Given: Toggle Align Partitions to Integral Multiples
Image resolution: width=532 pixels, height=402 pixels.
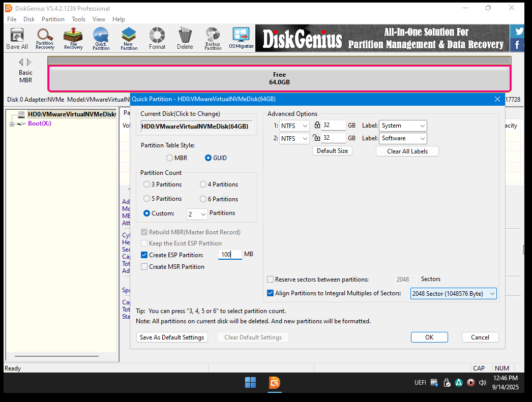Looking at the screenshot, I should [271, 293].
